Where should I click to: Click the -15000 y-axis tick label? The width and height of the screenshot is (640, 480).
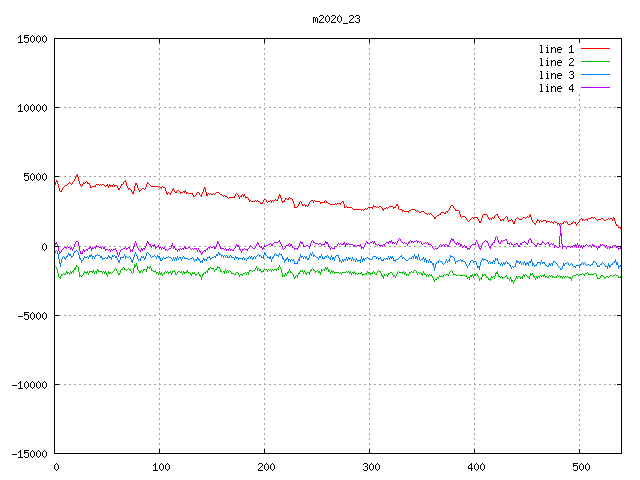click(29, 453)
